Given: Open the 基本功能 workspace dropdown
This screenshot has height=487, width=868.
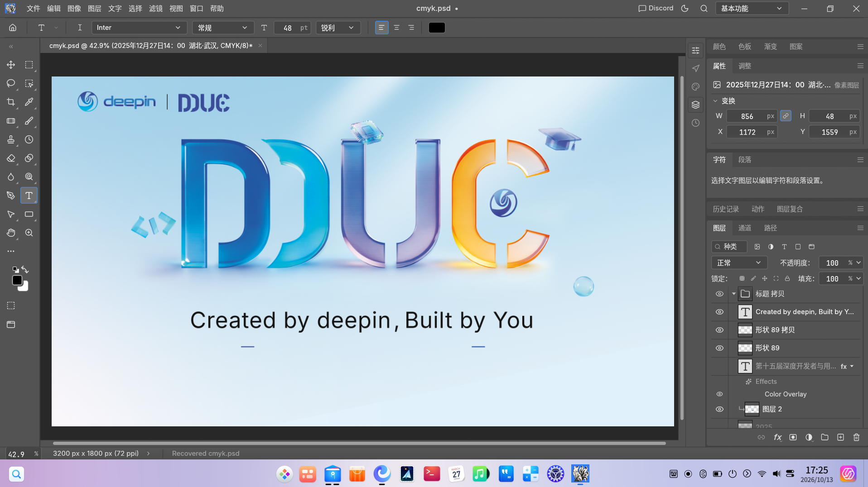Looking at the screenshot, I should point(752,8).
